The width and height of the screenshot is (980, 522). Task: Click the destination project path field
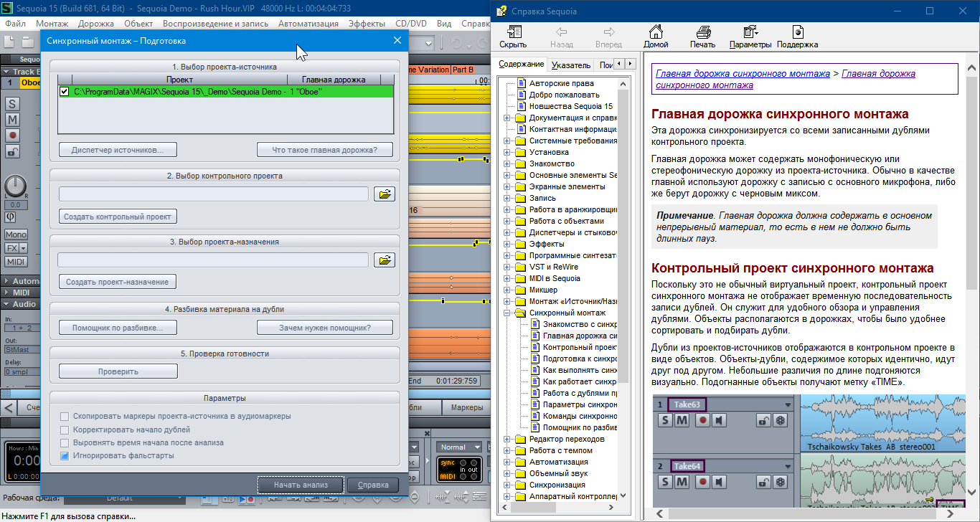click(213, 260)
